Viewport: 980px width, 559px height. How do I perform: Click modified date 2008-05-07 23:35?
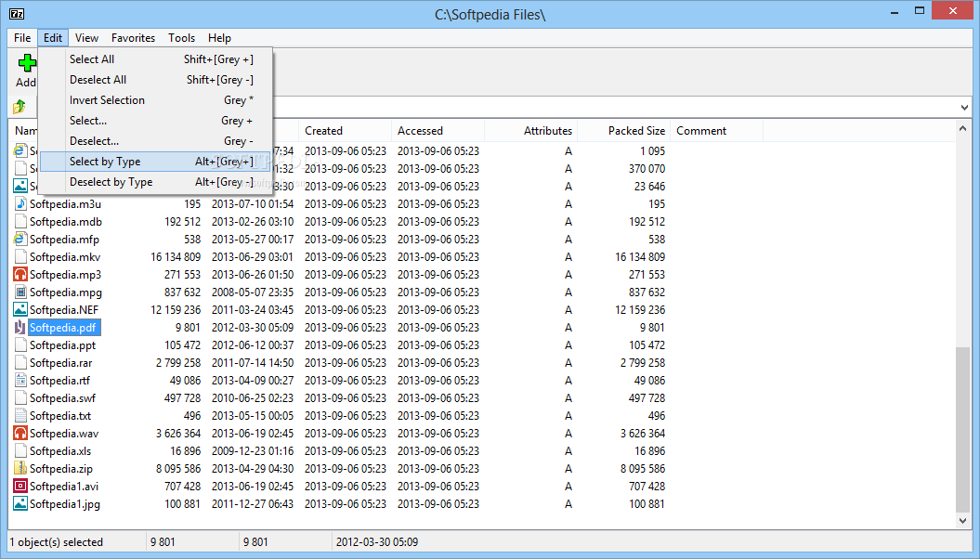click(x=253, y=292)
